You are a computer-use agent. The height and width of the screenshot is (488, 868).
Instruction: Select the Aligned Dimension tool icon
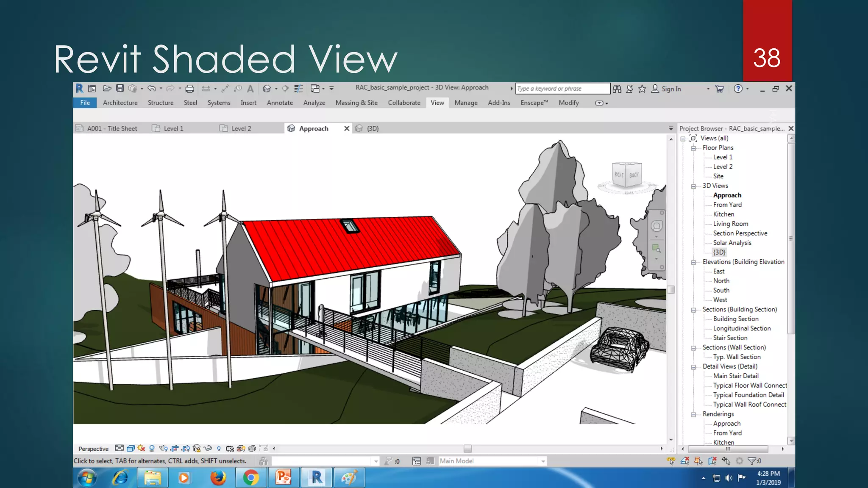(225, 89)
